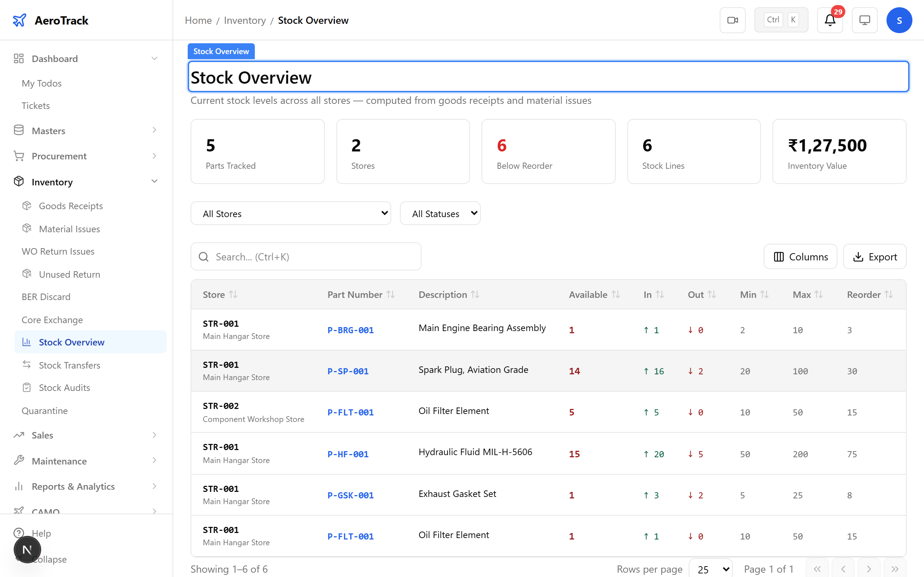Open Goods Receipts from the sidebar
The width and height of the screenshot is (924, 577).
(x=71, y=206)
